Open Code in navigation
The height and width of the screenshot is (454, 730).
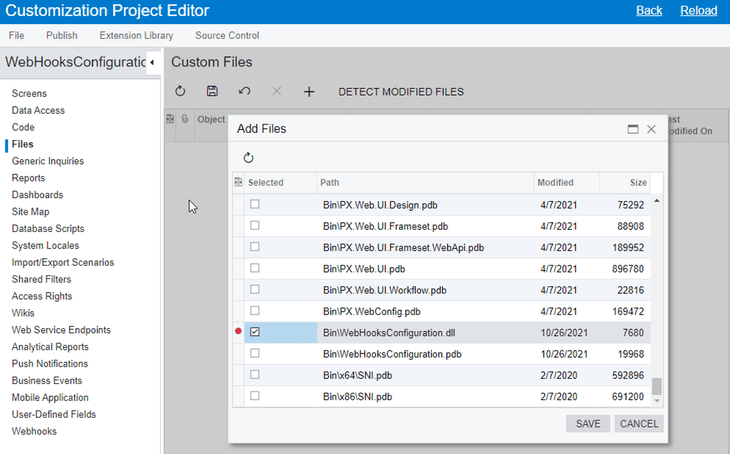click(23, 127)
